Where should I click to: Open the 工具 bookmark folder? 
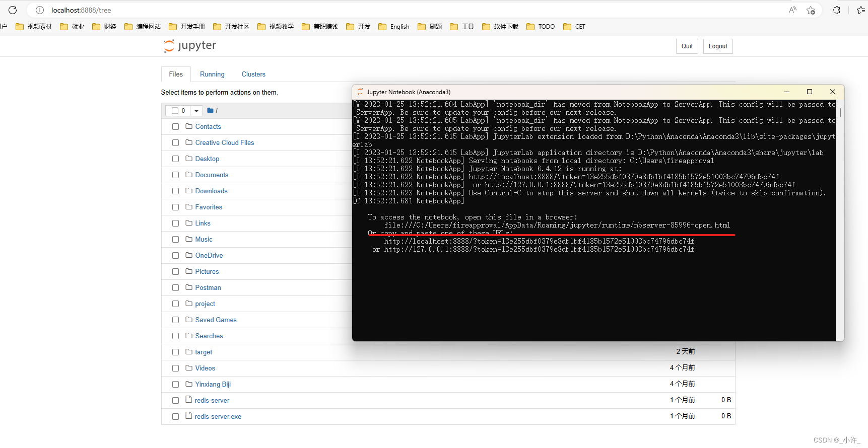pyautogui.click(x=462, y=27)
